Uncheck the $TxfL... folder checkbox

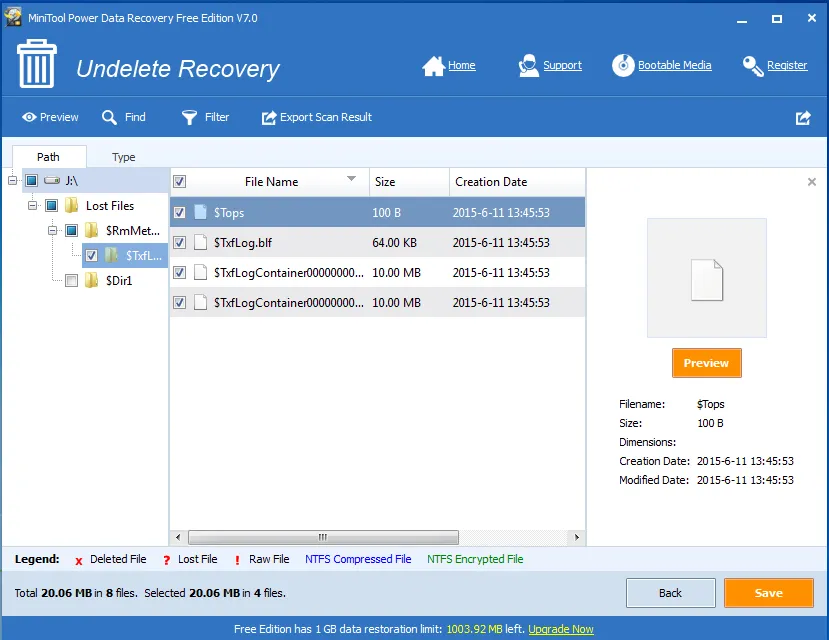[91, 256]
